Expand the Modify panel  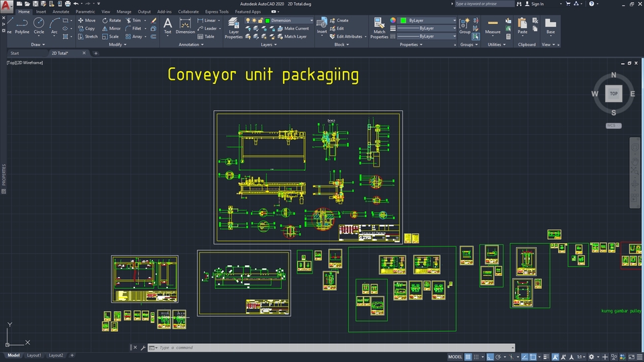tap(117, 44)
